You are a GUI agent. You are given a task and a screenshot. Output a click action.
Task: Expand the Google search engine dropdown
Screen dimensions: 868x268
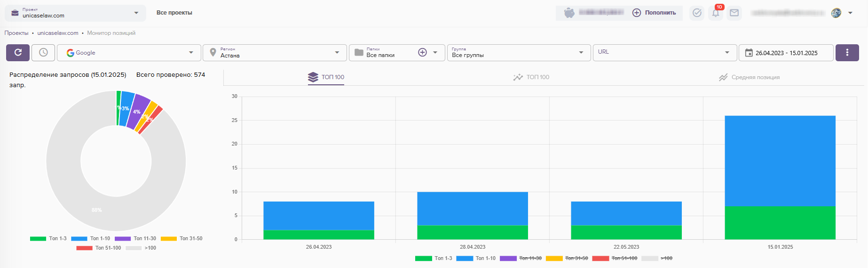129,53
